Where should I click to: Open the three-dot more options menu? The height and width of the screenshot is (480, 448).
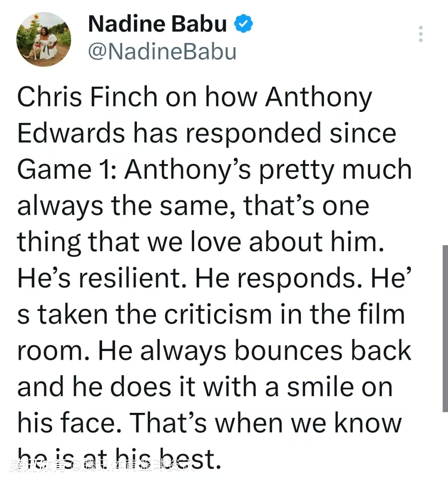(421, 34)
